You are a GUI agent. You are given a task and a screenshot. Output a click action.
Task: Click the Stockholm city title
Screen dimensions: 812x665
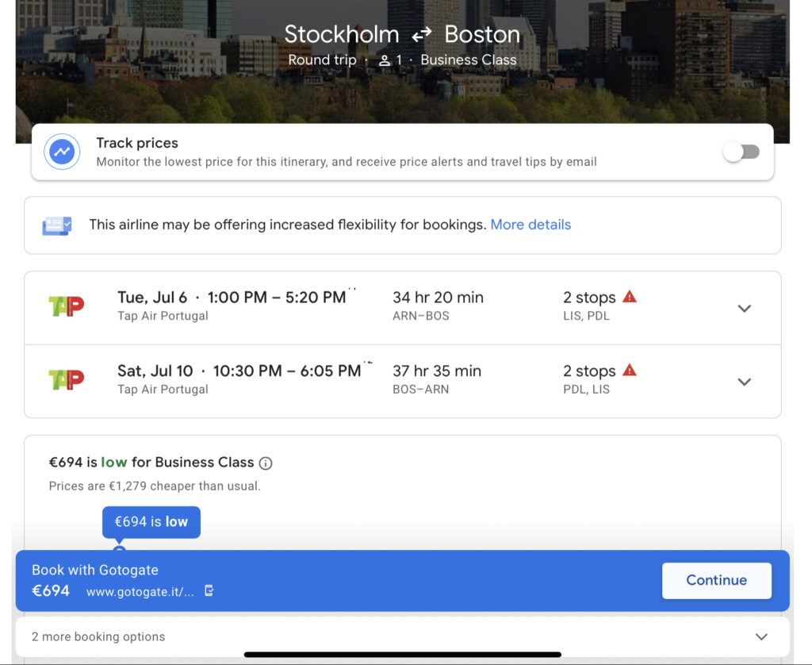(342, 35)
